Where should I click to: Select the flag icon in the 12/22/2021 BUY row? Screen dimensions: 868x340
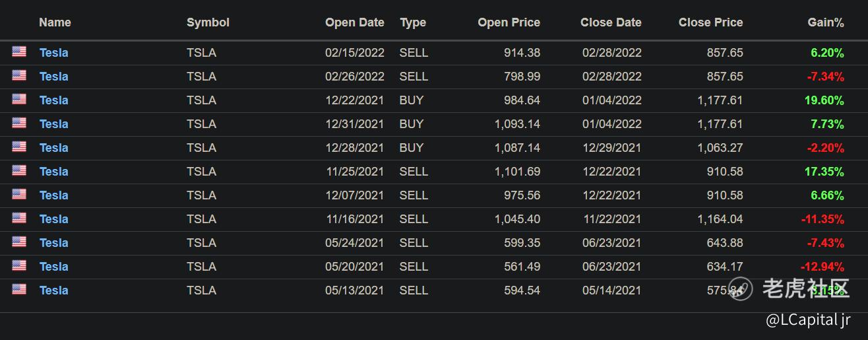19,99
